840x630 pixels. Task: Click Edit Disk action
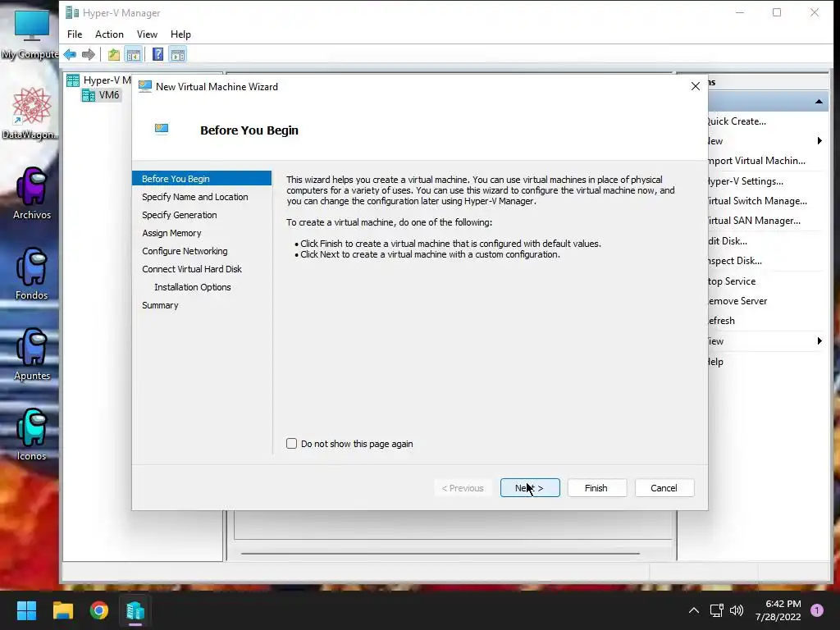[728, 241]
